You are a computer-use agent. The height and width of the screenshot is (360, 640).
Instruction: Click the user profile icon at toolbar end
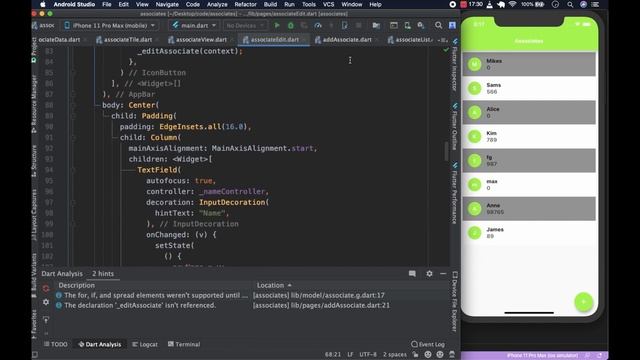point(452,25)
